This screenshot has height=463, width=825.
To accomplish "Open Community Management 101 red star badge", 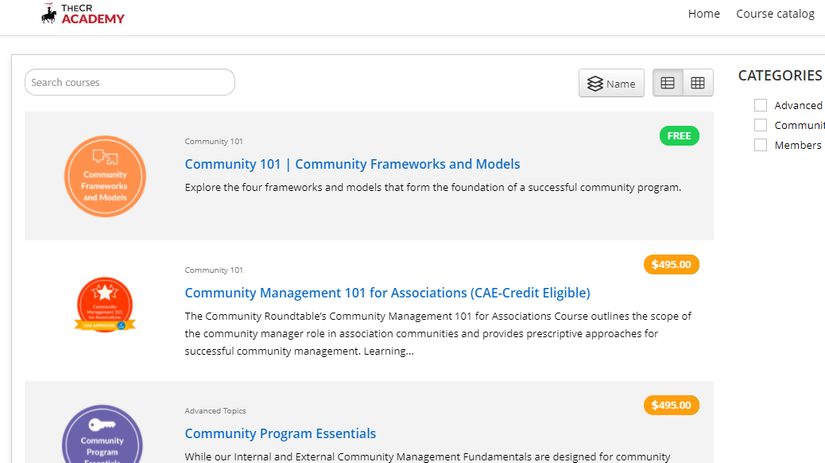I will click(105, 305).
